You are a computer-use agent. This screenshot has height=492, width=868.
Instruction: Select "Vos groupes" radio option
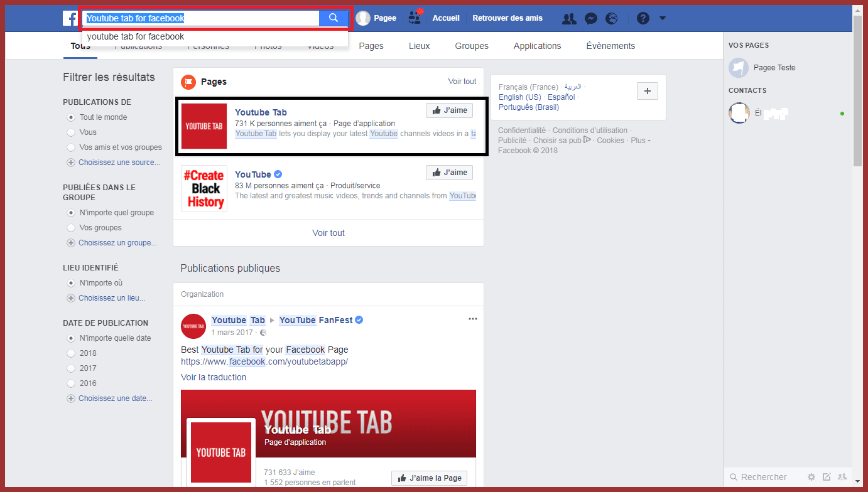pyautogui.click(x=71, y=228)
